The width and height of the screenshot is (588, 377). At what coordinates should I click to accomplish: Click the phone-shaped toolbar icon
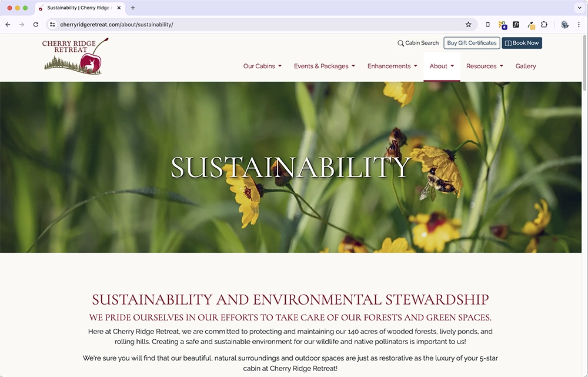coord(487,24)
